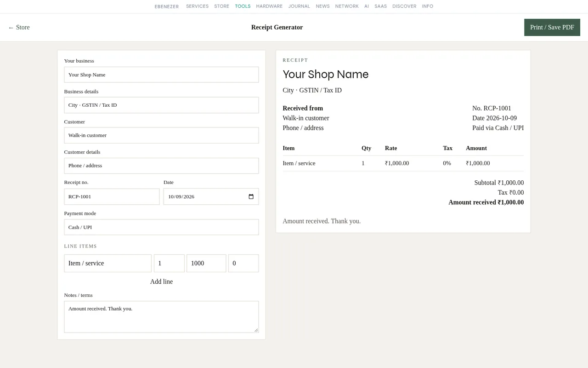The width and height of the screenshot is (588, 368).
Task: Open the Journal nav item
Action: (x=299, y=6)
